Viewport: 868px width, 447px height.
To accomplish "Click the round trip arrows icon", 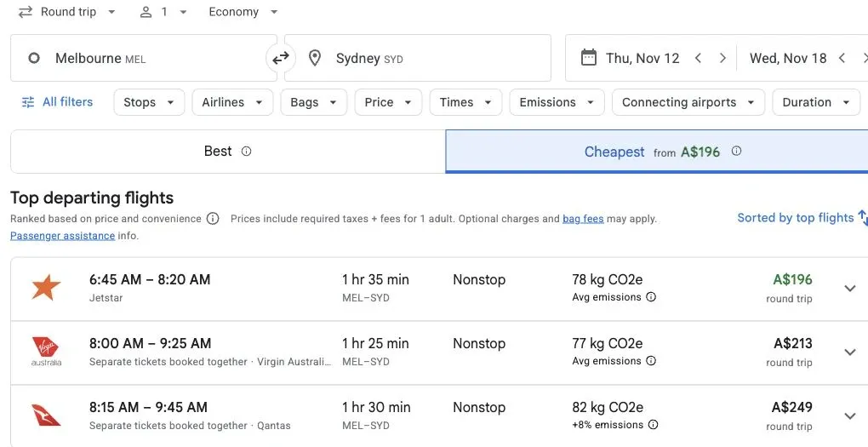I will 25,12.
